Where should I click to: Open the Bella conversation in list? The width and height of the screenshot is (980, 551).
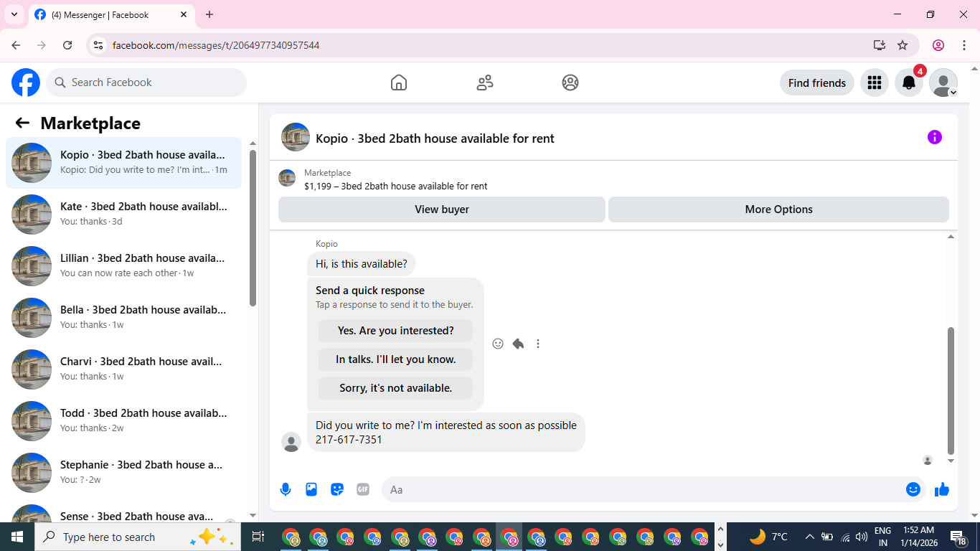123,318
